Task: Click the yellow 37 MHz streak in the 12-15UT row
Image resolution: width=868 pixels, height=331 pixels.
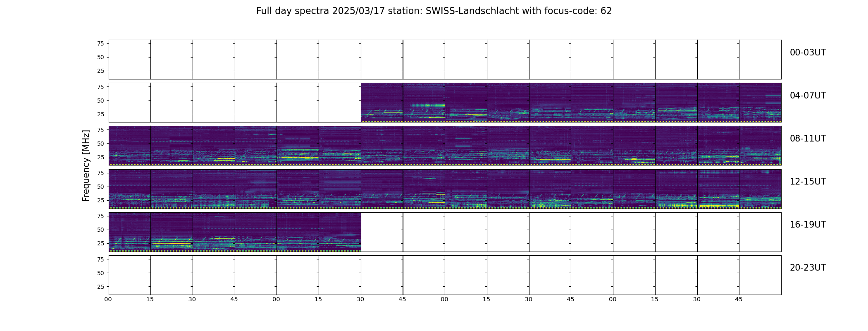Action: click(428, 194)
